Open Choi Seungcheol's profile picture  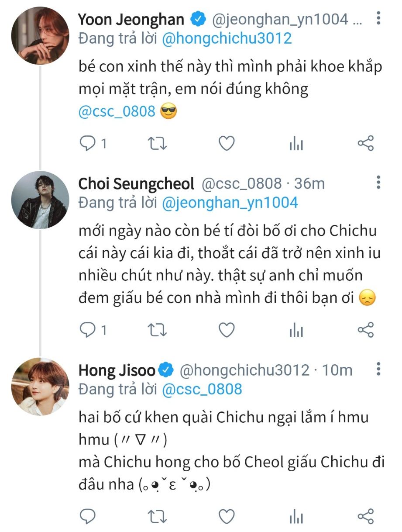[x=40, y=200]
